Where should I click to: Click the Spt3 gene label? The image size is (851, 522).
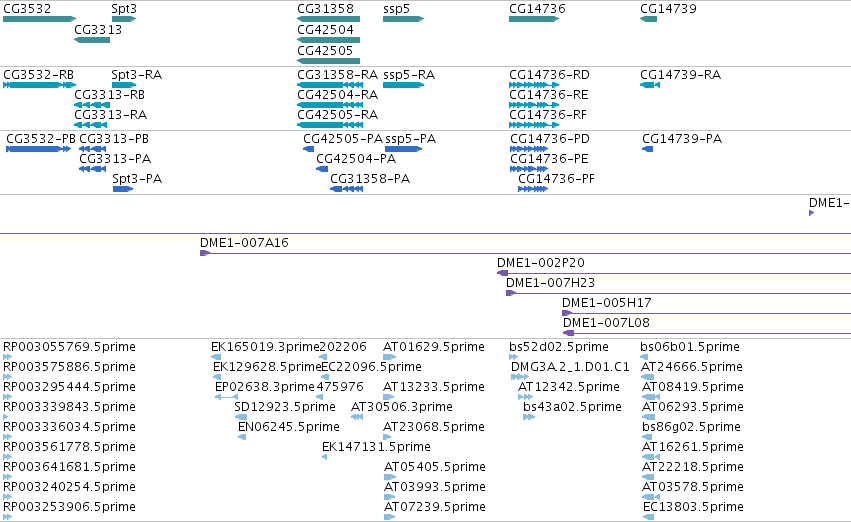[124, 9]
